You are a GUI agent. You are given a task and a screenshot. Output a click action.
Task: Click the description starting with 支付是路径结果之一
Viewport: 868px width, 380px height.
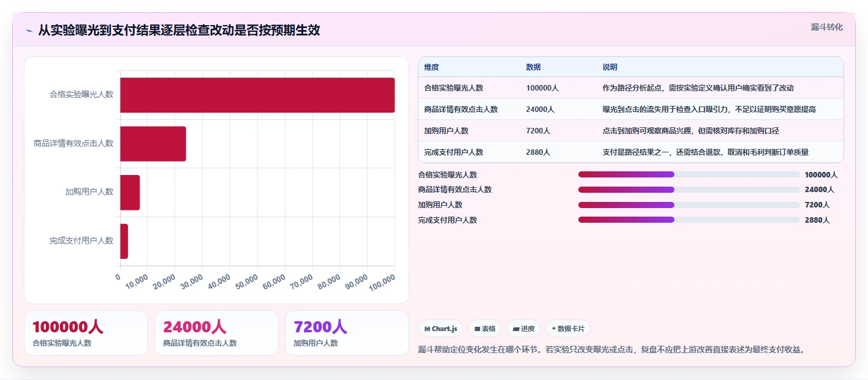[x=706, y=152]
